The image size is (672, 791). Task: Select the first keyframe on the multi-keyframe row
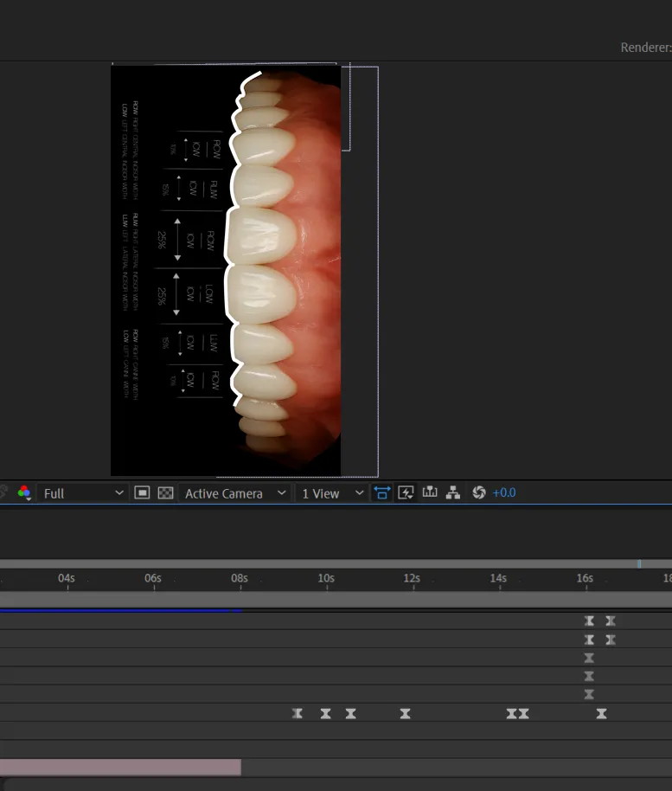(298, 714)
